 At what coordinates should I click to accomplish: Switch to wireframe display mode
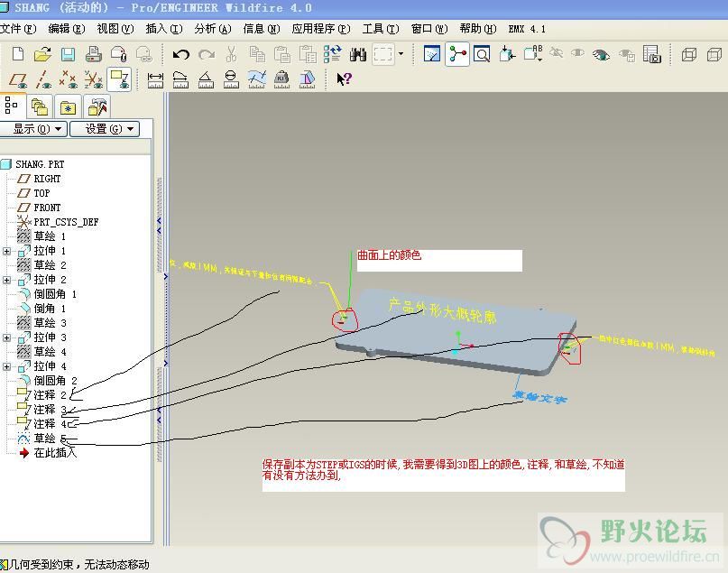coord(689,55)
